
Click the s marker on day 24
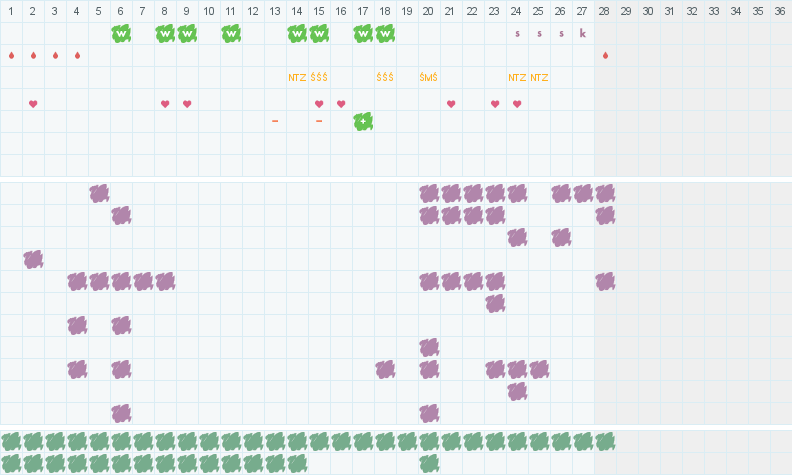coord(517,33)
